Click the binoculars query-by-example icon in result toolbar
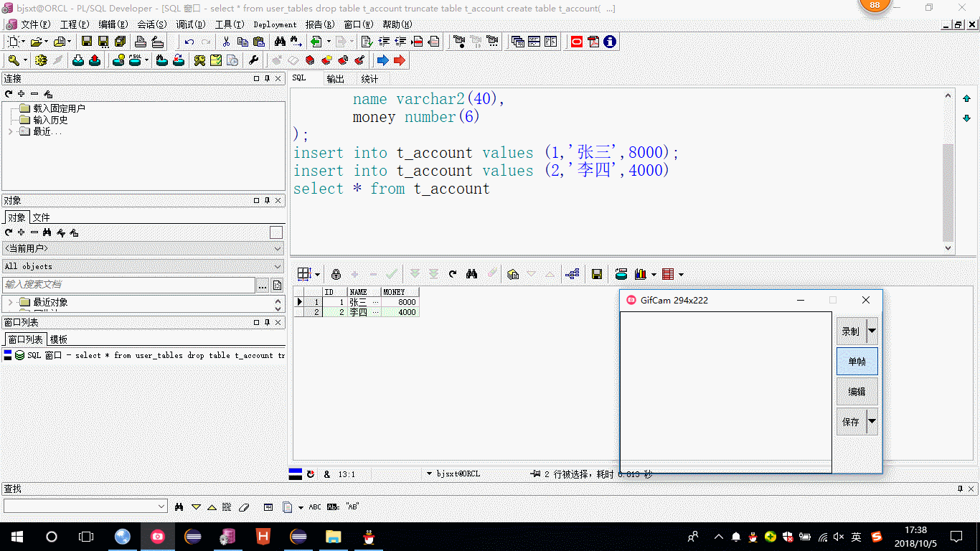Screen dimensions: 980x551 (x=471, y=274)
